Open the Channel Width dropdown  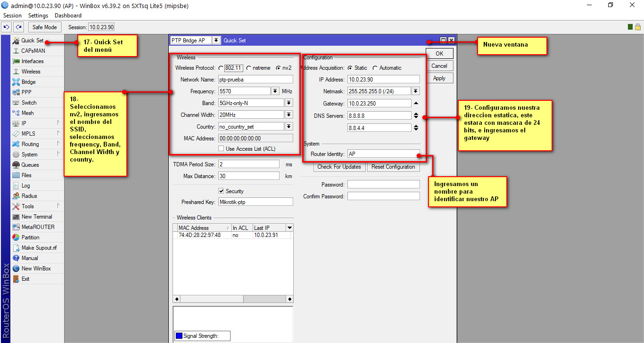tap(289, 115)
